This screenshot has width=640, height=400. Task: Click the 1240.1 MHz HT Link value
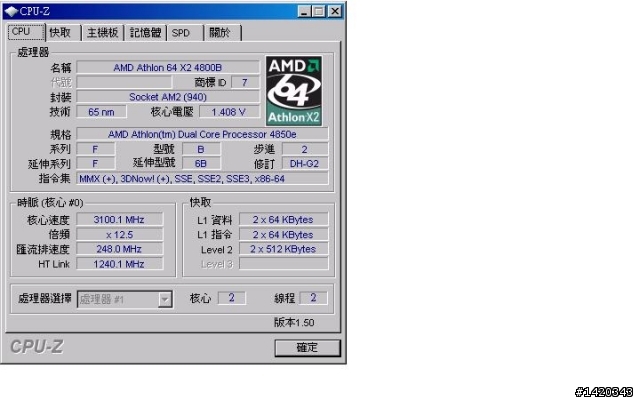[x=119, y=264]
